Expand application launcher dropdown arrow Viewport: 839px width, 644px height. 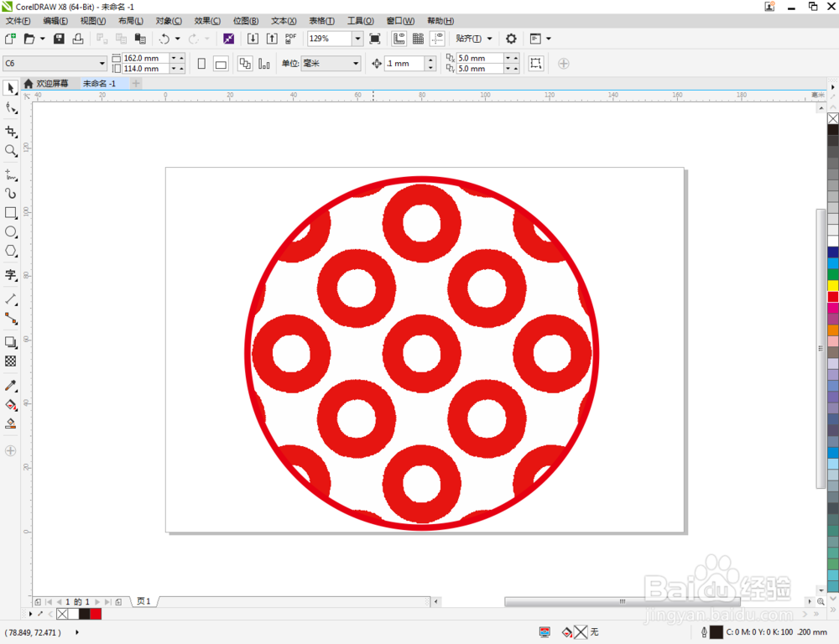click(549, 39)
